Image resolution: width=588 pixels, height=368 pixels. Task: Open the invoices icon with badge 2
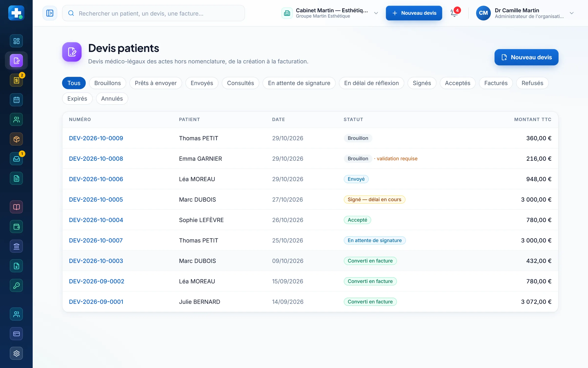point(16,80)
